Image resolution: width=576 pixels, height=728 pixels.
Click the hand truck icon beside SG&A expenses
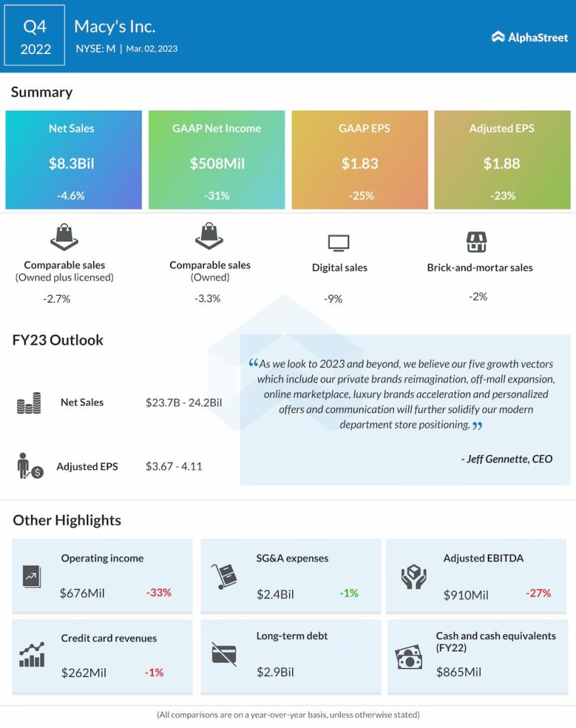(224, 576)
